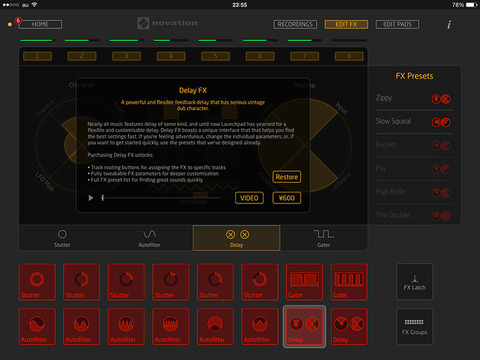480x360 pixels.
Task: Trigger the third Autofilter FX pad
Action: 126,326
